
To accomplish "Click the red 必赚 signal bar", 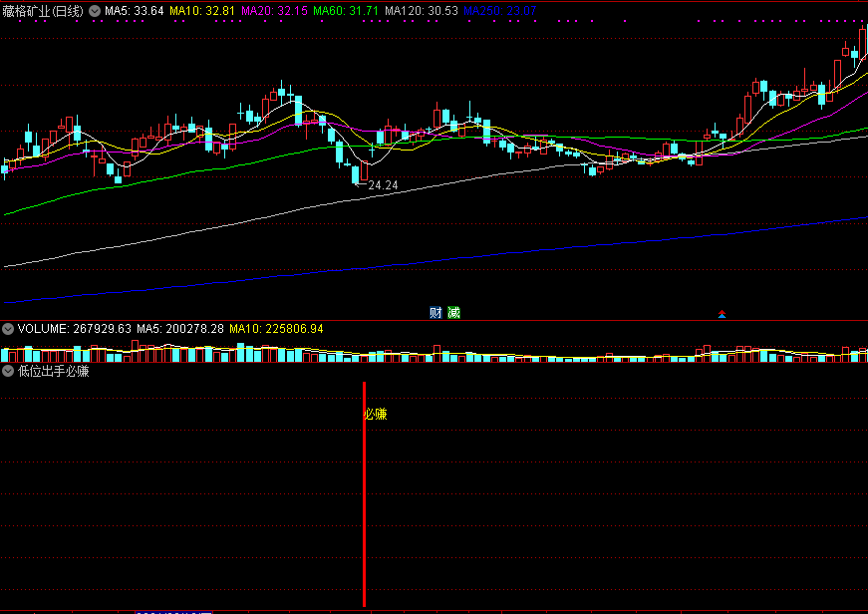I will point(365,494).
